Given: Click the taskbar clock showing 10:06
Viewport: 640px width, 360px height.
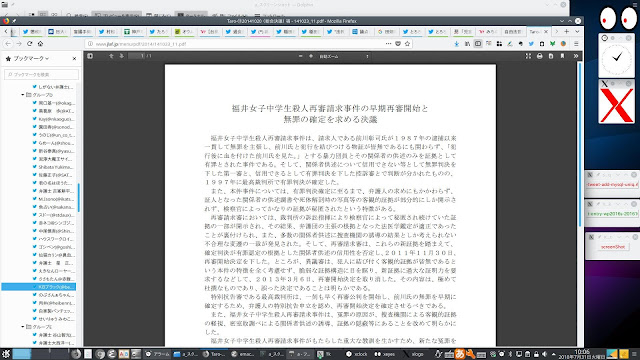Looking at the screenshot, I should (x=582, y=354).
